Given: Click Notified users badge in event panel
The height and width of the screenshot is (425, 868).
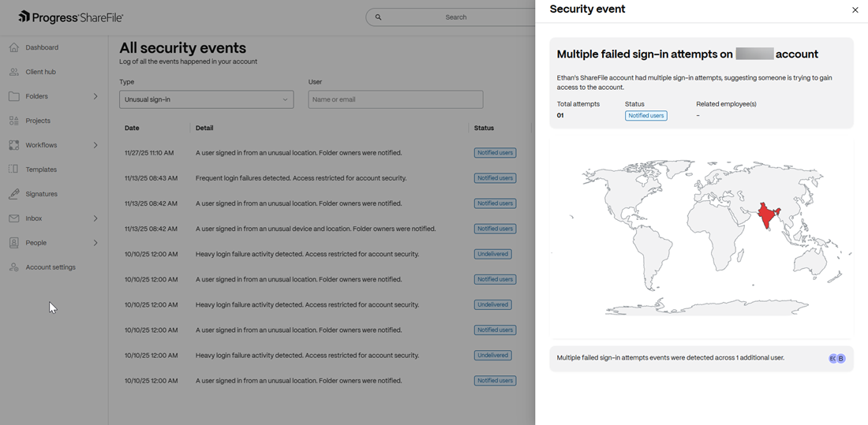Looking at the screenshot, I should [x=646, y=116].
